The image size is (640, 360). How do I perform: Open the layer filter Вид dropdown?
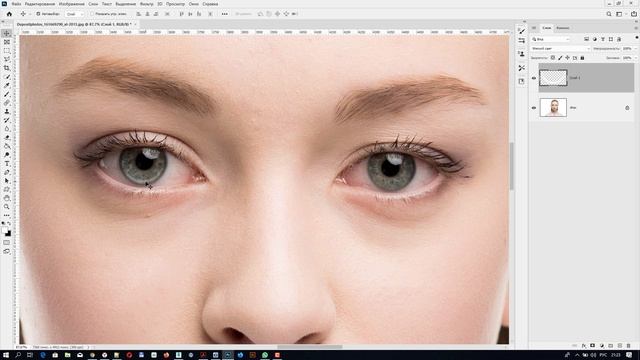(551, 39)
